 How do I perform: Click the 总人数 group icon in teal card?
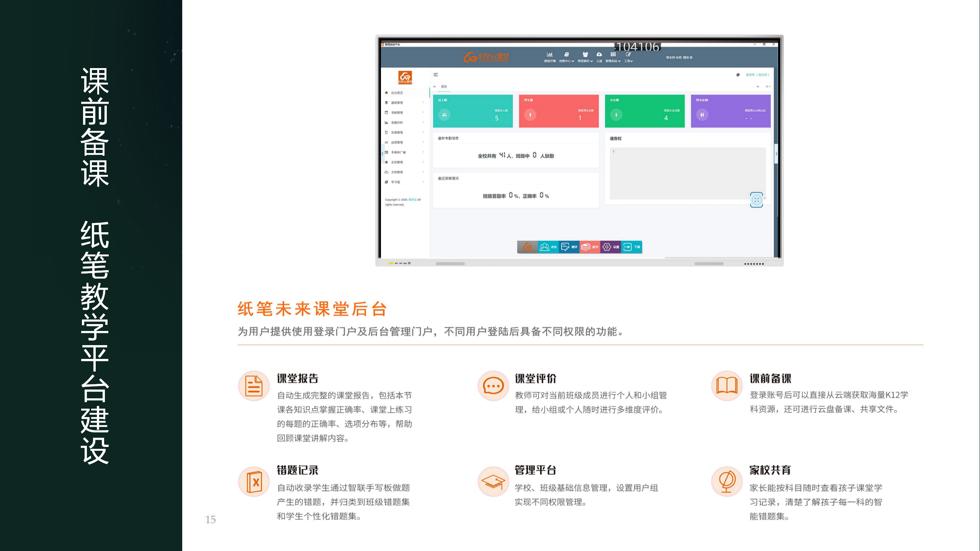[x=444, y=114]
